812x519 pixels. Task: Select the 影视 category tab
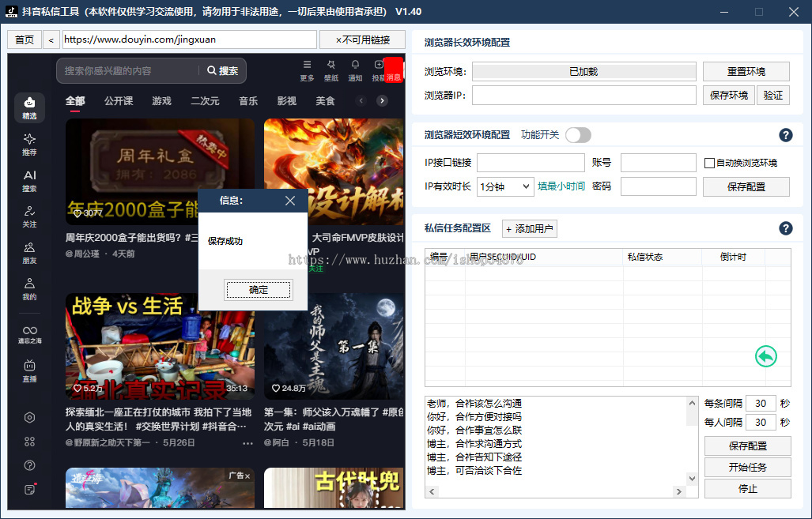(x=286, y=101)
